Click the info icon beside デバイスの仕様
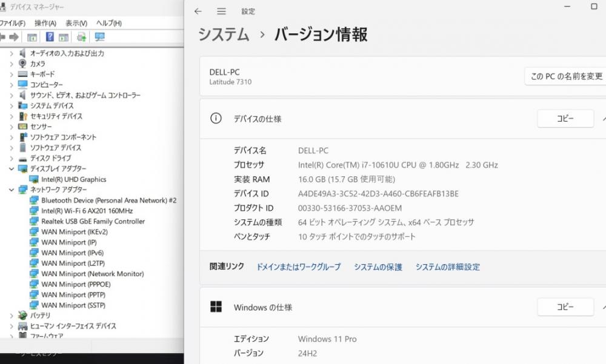606x364 pixels. tap(216, 118)
